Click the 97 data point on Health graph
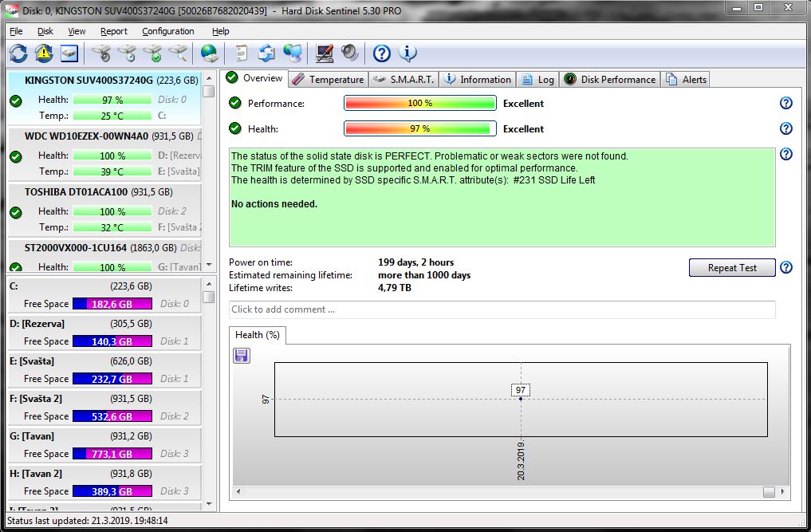Screen dimensions: 811x532 521,399
